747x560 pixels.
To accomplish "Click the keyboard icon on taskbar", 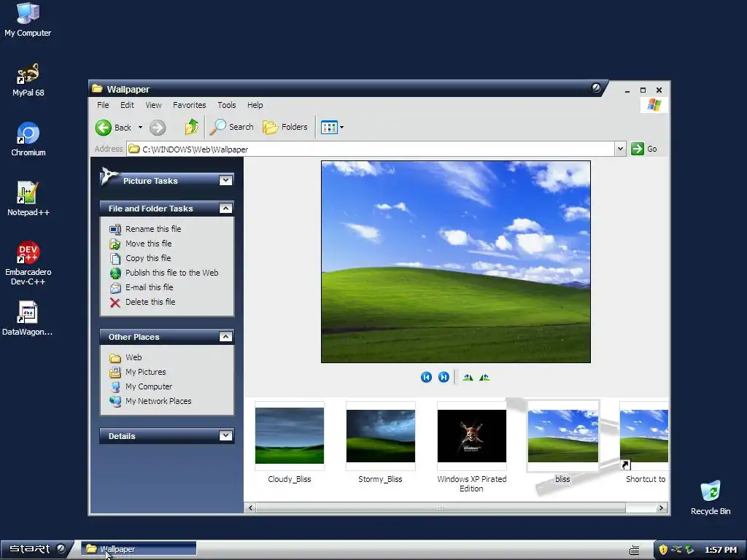I will (x=634, y=550).
